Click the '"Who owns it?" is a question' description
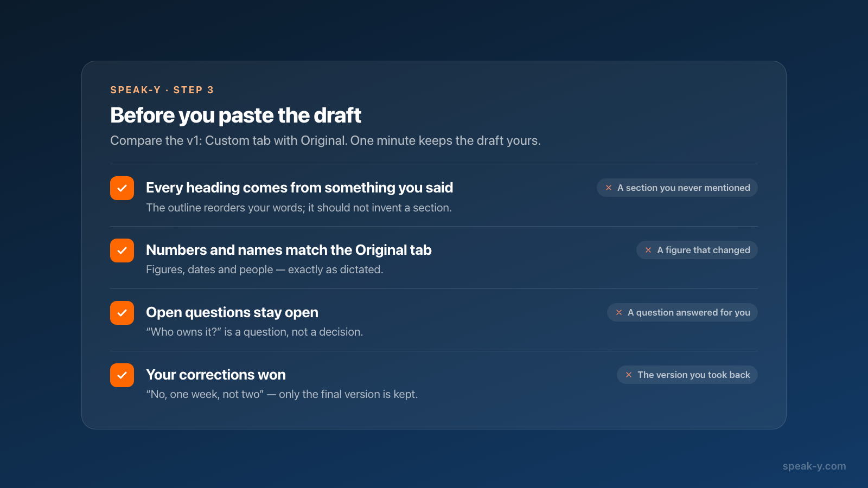Image resolution: width=868 pixels, height=488 pixels. [x=254, y=332]
